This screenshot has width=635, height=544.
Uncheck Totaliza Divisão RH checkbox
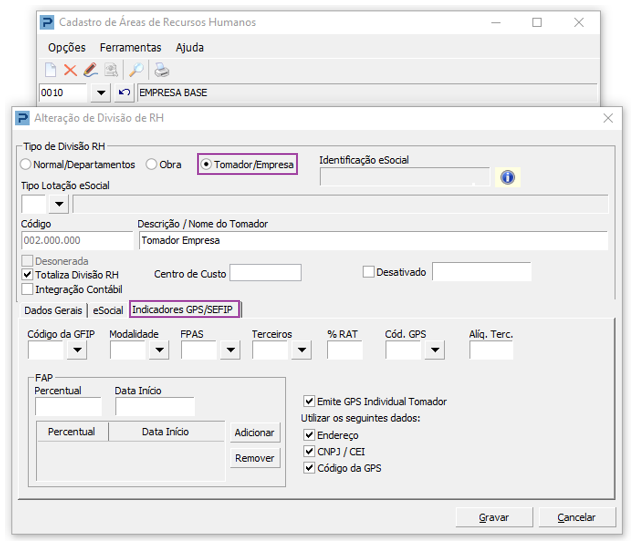tap(27, 275)
